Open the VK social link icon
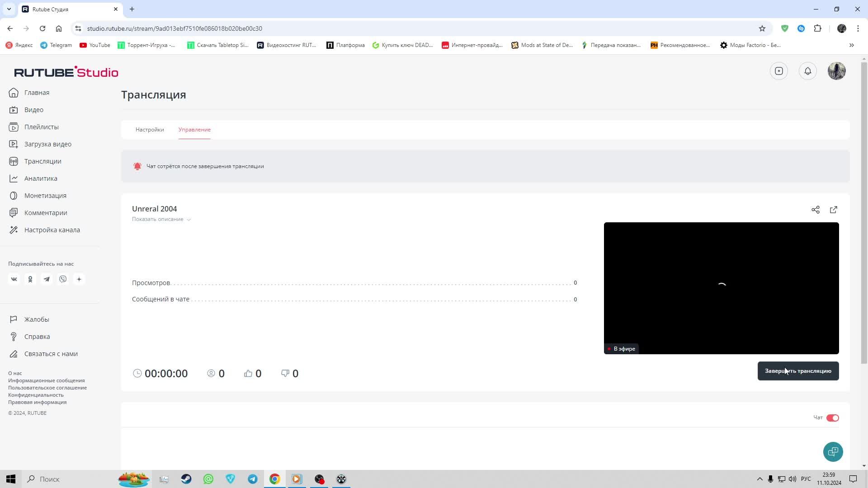This screenshot has height=488, width=868. [x=14, y=279]
